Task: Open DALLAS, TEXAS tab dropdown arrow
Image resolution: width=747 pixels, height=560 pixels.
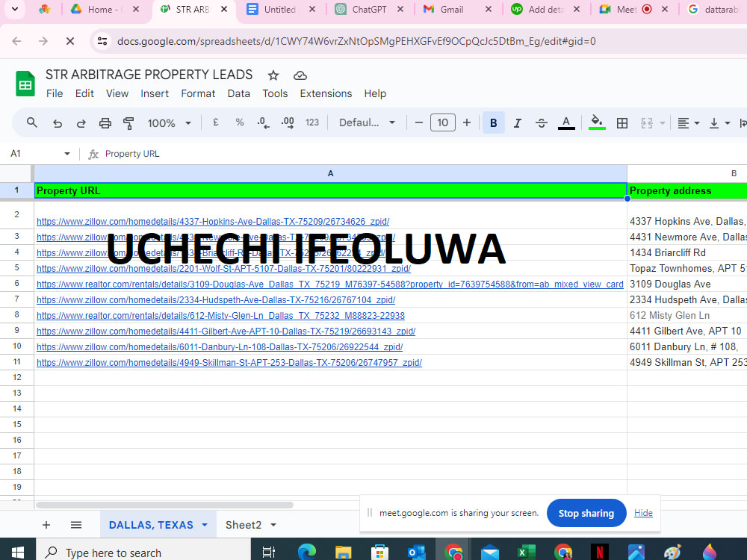Action: pos(205,525)
